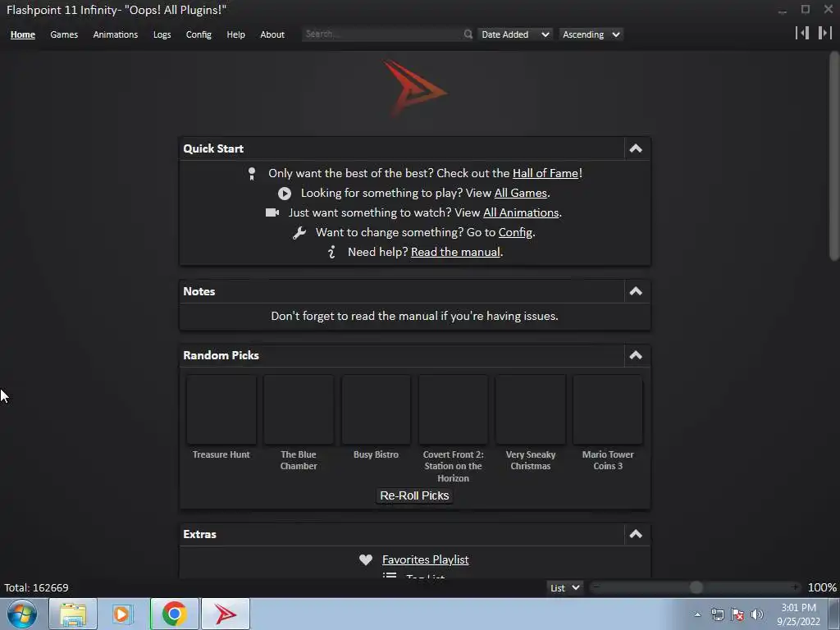Click the heart icon beside Favorites Playlist
This screenshot has width=840, height=630.
[366, 559]
